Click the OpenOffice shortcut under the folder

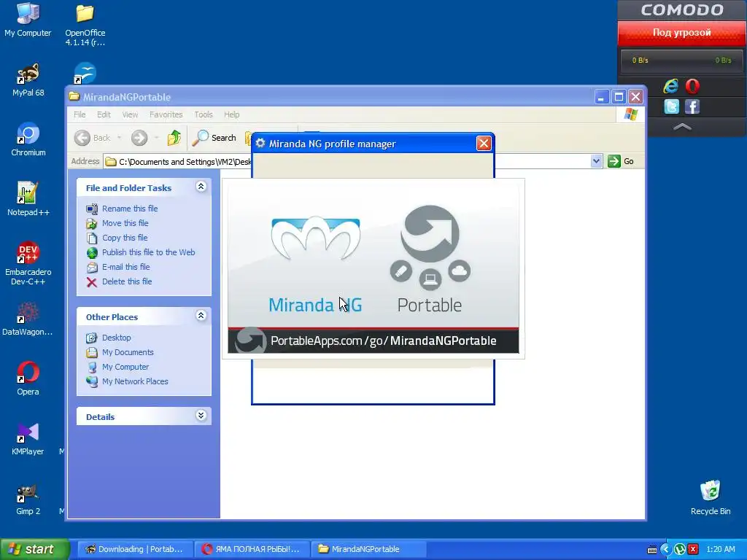pyautogui.click(x=85, y=74)
